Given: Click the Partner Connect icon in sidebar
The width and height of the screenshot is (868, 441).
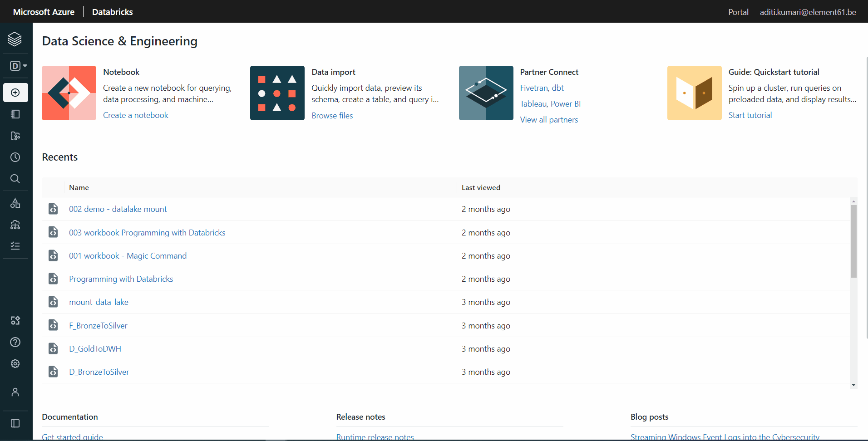Looking at the screenshot, I should pyautogui.click(x=15, y=320).
